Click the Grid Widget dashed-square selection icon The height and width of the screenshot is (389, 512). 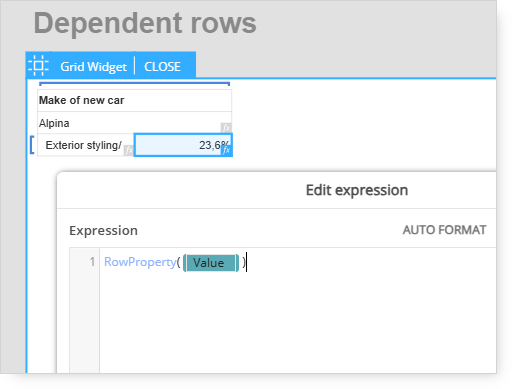[x=38, y=66]
